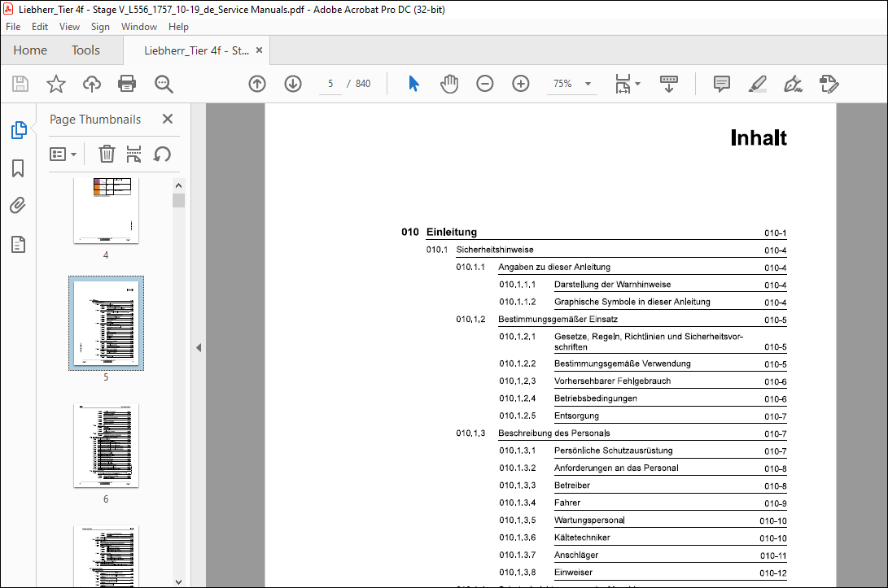Click the 'Sicherheitshinweise' contents entry
The height and width of the screenshot is (588, 888).
tap(494, 250)
